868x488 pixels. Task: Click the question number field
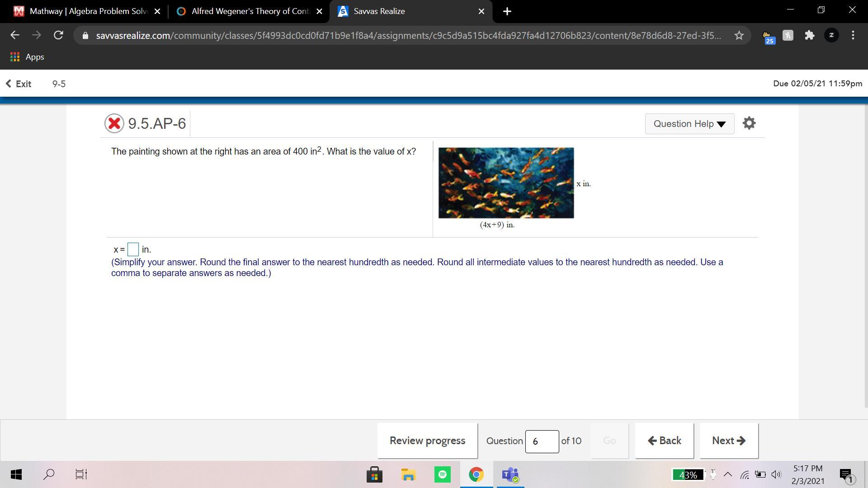coord(542,441)
